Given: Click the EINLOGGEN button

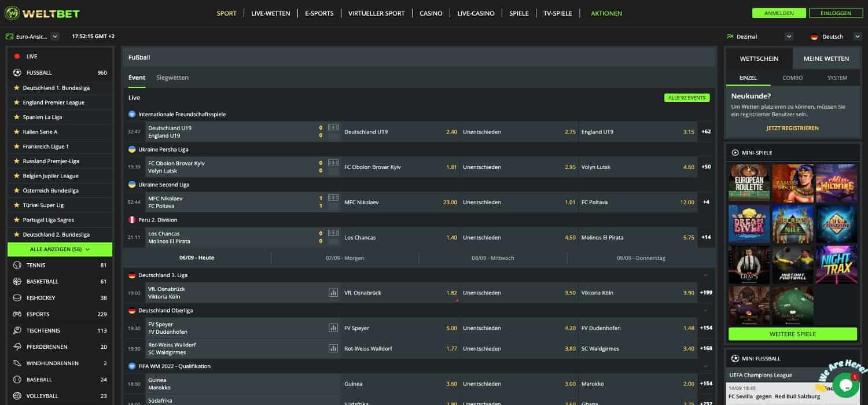Looking at the screenshot, I should [x=836, y=13].
